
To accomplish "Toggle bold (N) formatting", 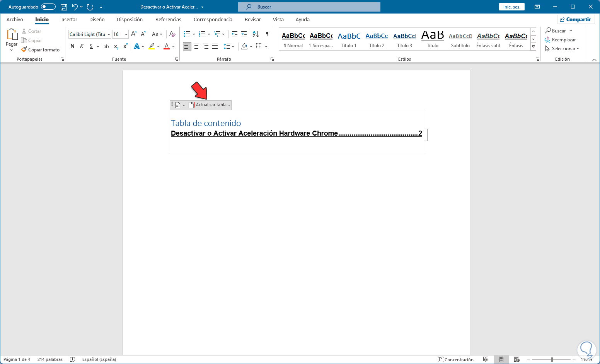I will click(x=72, y=46).
